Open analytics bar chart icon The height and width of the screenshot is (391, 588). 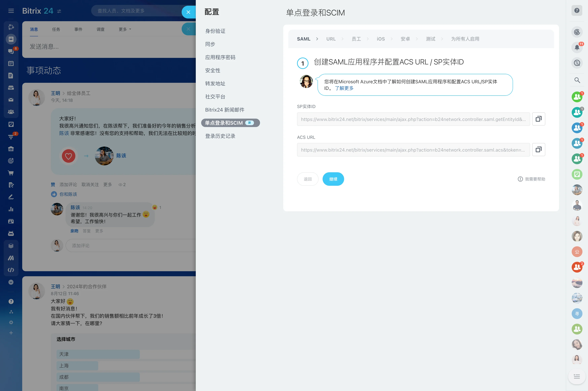point(11,209)
